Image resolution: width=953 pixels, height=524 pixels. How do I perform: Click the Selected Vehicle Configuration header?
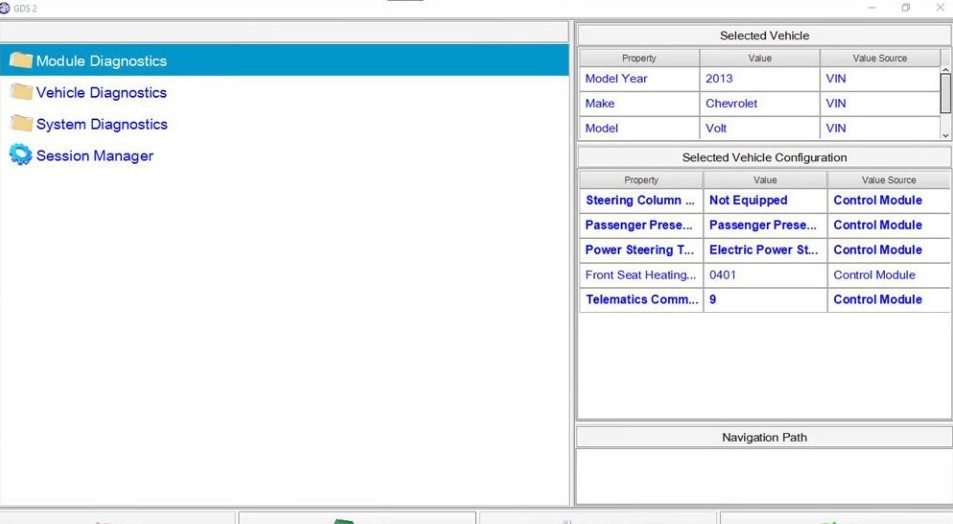point(764,157)
